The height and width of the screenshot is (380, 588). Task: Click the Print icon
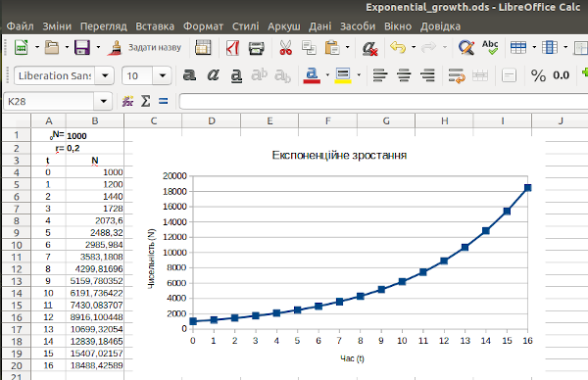click(257, 48)
